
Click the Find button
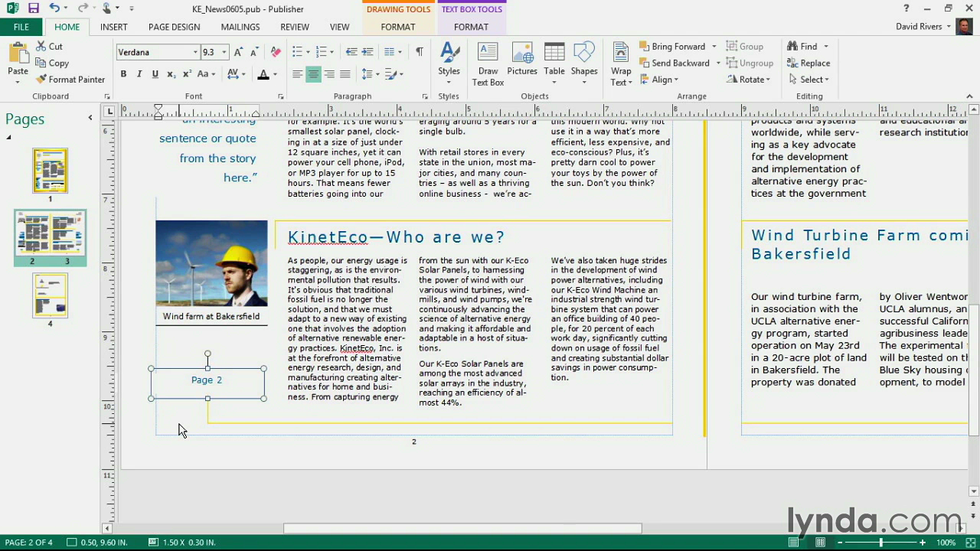(x=802, y=47)
